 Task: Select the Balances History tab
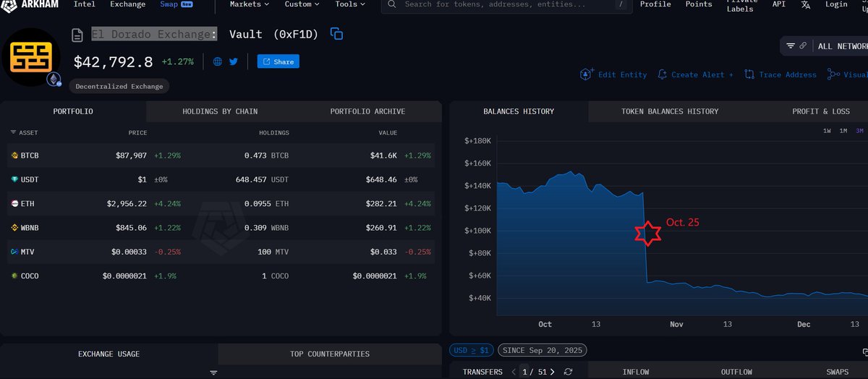point(519,111)
